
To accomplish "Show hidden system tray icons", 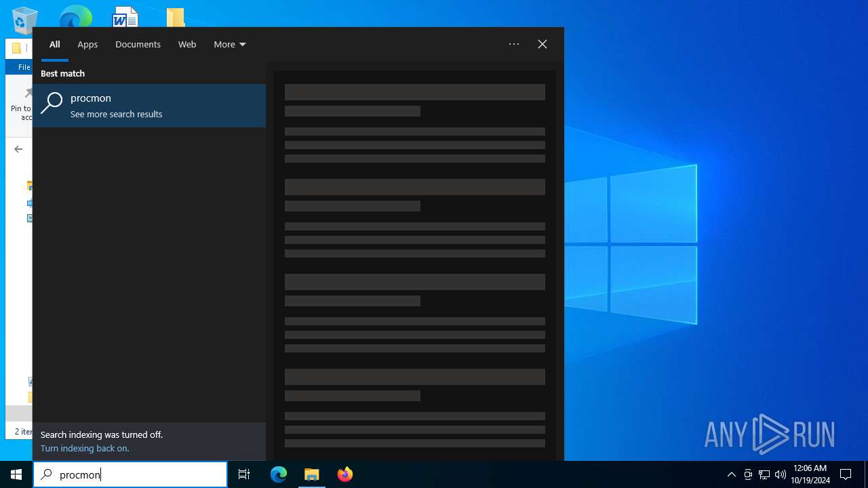I will coord(731,474).
